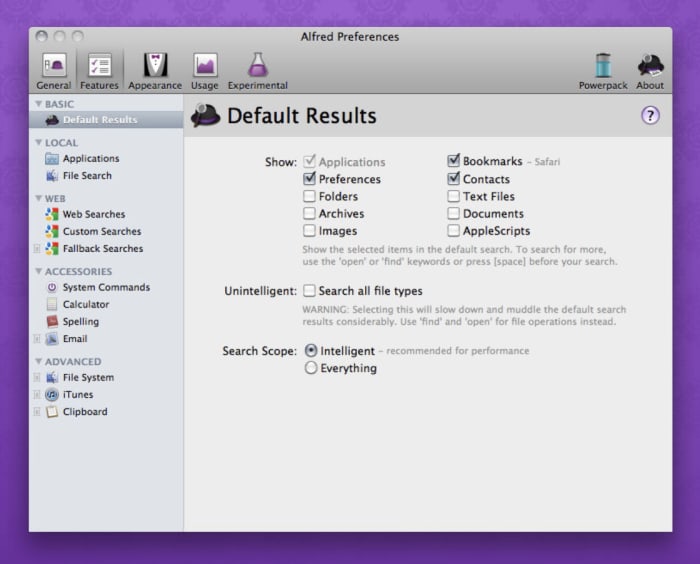
Task: Collapse the ADVANCED sidebar section
Action: (x=39, y=361)
